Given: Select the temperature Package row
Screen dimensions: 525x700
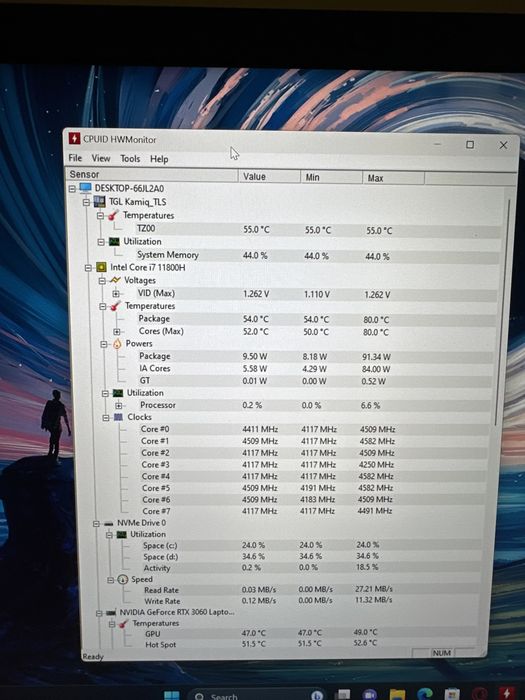Looking at the screenshot, I should tap(316, 319).
